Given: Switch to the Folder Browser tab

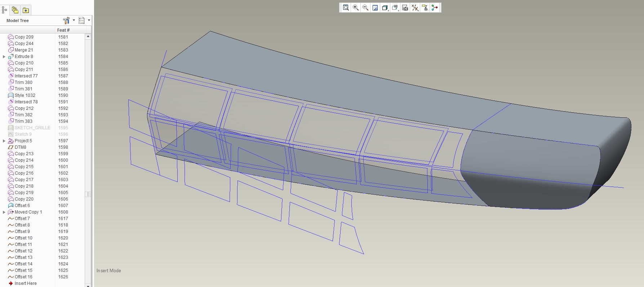Looking at the screenshot, I should pyautogui.click(x=15, y=10).
